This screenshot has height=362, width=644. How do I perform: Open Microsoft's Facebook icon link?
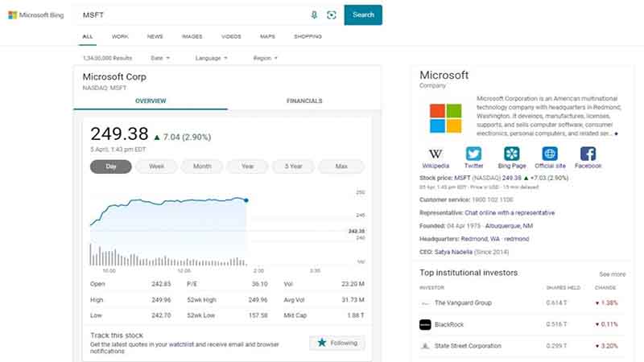coord(588,154)
